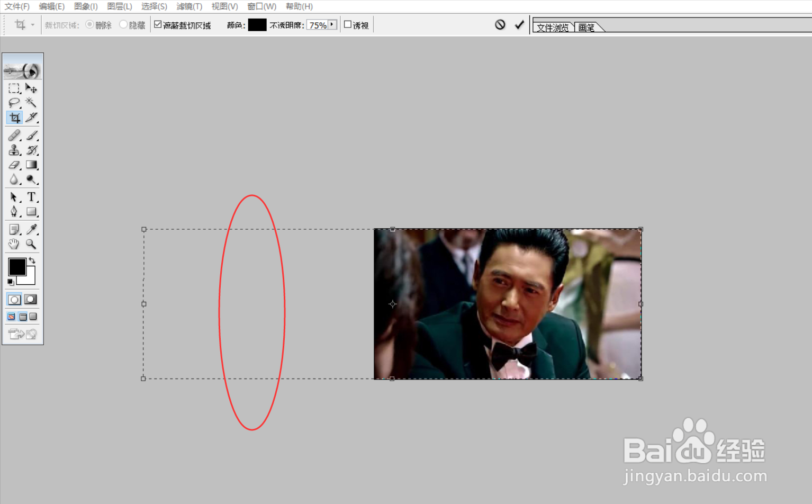812x504 pixels.
Task: Open the Filter menu
Action: point(190,6)
